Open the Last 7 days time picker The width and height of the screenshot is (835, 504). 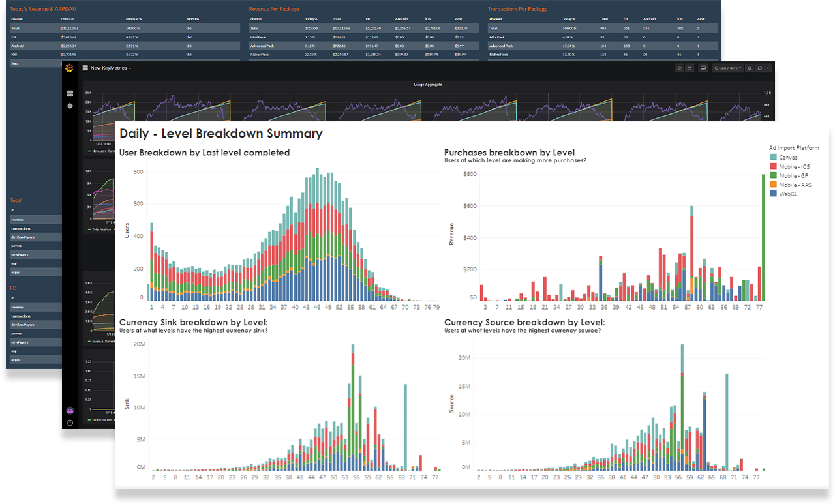[x=727, y=68]
